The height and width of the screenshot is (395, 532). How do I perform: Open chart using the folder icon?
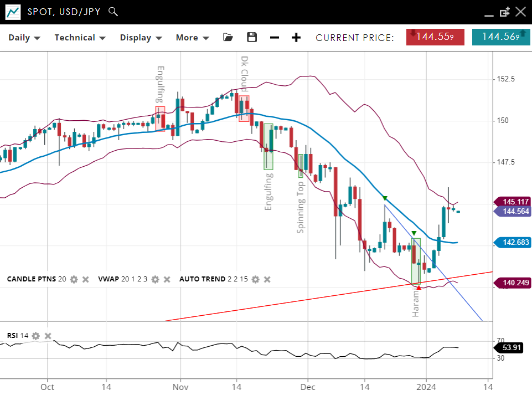pyautogui.click(x=228, y=37)
